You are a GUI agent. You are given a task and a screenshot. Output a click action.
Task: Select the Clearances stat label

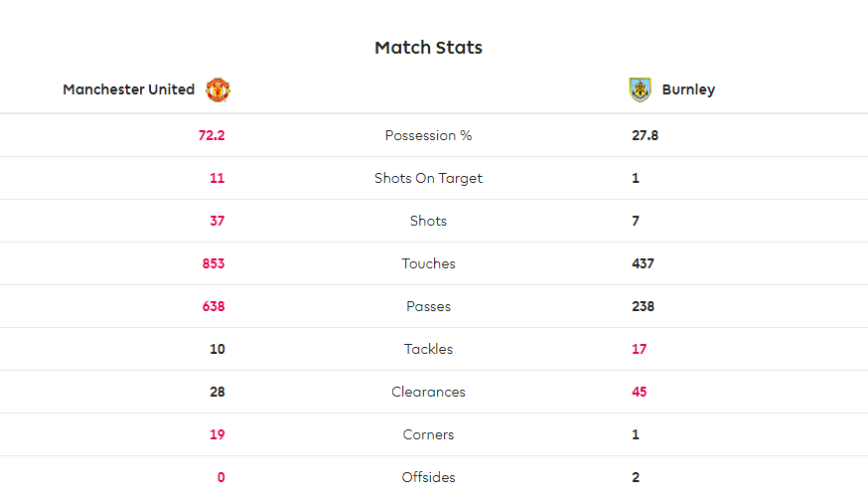(428, 392)
